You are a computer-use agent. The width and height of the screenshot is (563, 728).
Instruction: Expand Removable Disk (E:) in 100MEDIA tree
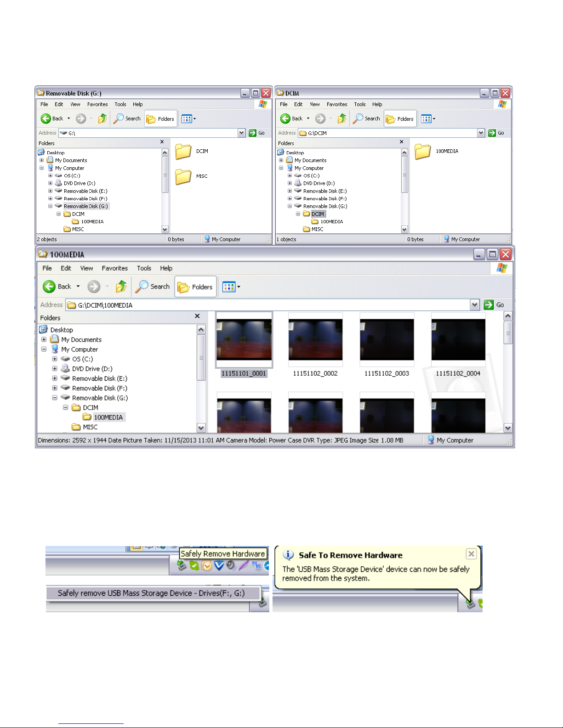[55, 378]
